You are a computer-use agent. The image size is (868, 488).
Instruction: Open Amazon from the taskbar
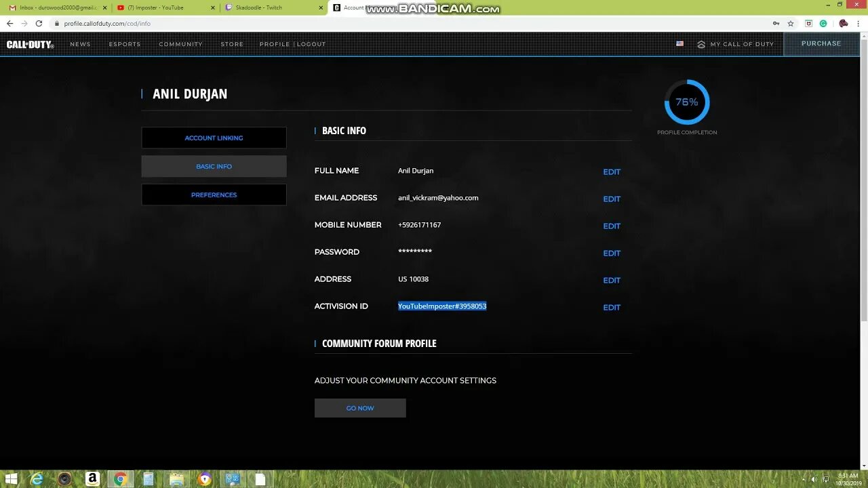point(92,479)
